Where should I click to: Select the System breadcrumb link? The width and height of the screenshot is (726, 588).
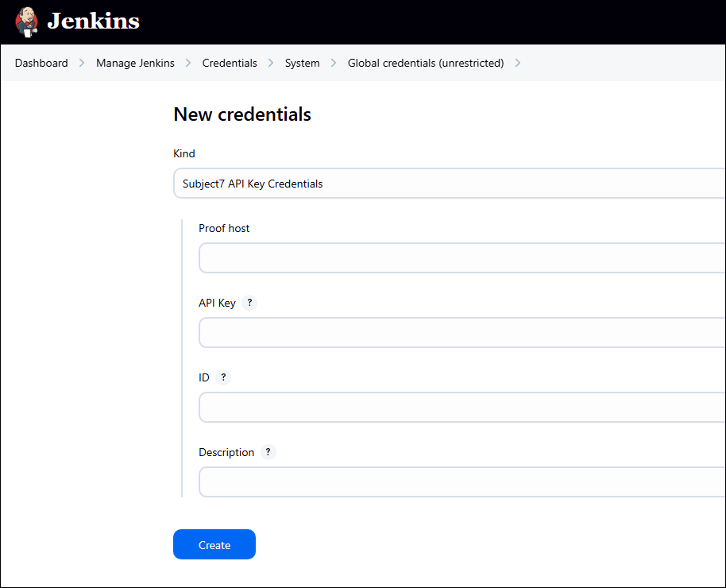click(x=303, y=63)
